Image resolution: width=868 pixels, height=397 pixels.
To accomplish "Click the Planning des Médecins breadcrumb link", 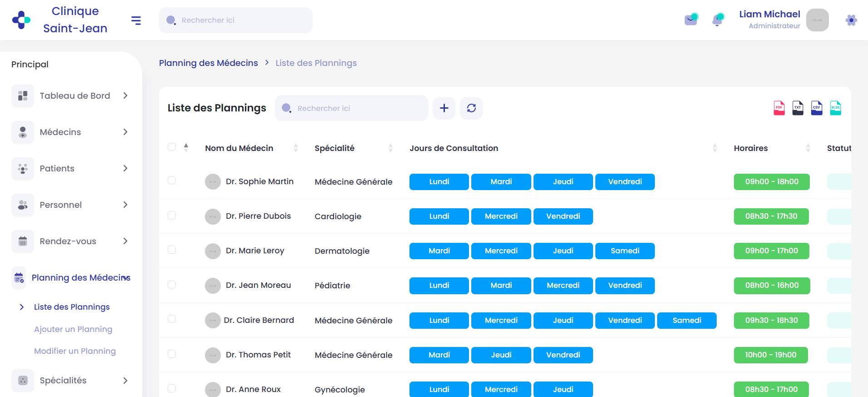I will click(x=208, y=63).
